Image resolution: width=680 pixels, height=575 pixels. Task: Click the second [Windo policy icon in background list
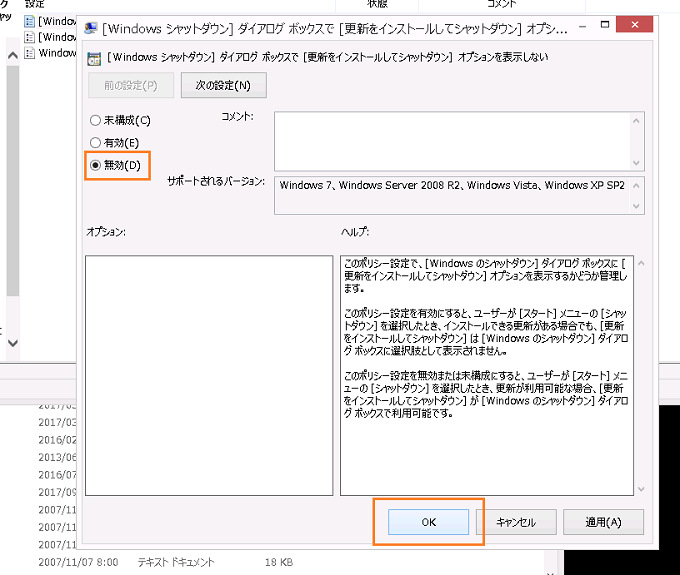click(x=29, y=37)
